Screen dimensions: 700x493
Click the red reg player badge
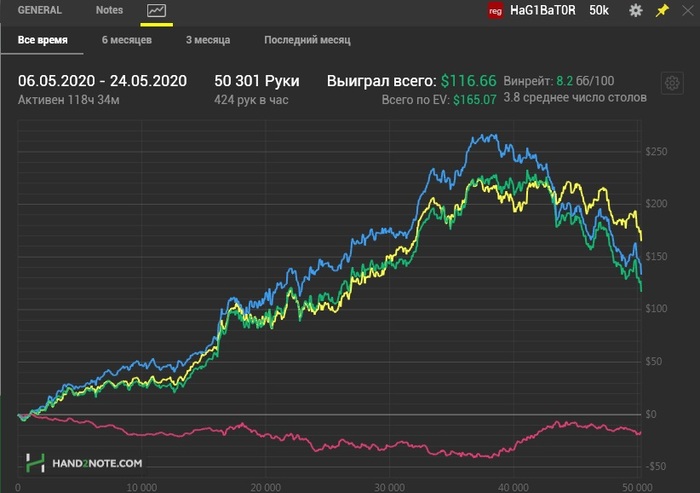click(x=496, y=11)
